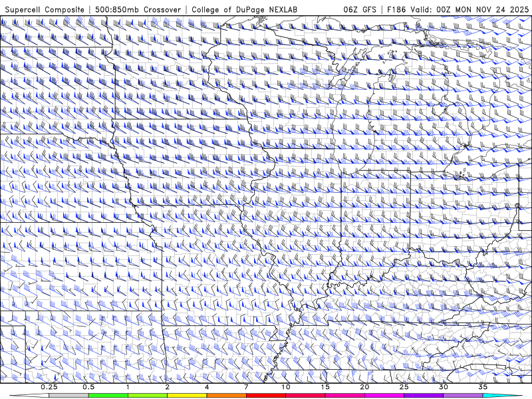Click the '20' legend value label

click(x=364, y=387)
